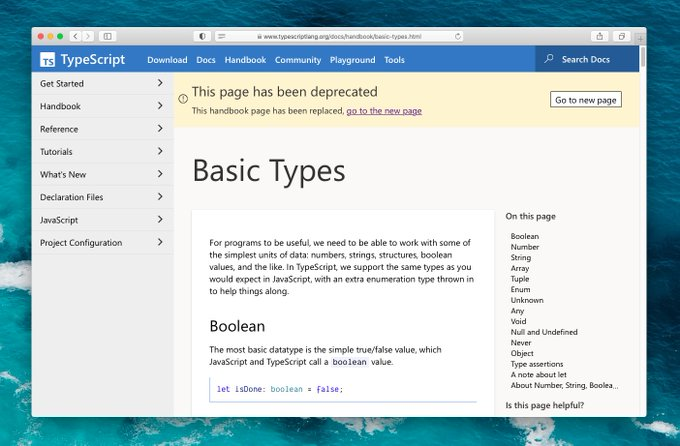Click the search magnifier icon
The image size is (680, 446).
pos(549,59)
